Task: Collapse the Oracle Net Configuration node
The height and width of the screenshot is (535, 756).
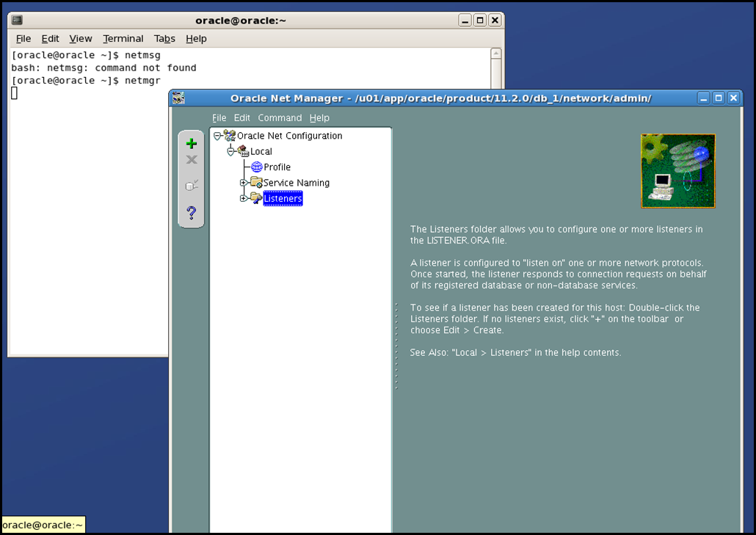Action: [217, 136]
